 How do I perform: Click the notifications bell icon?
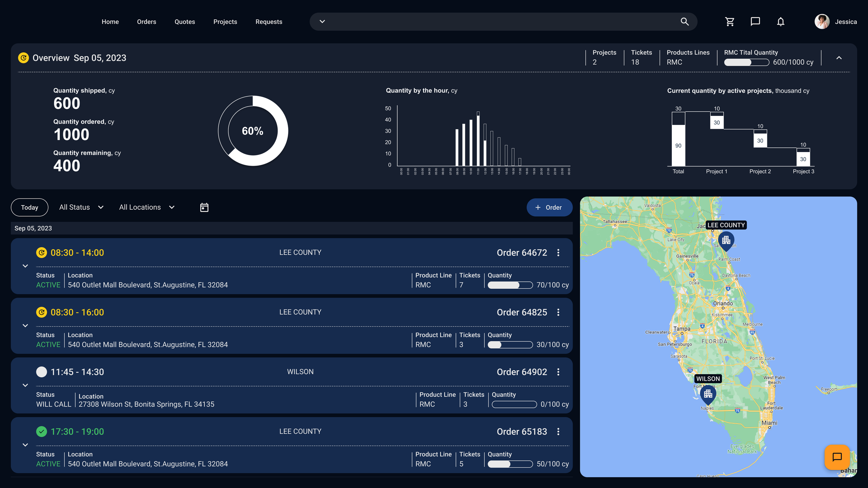coord(781,22)
